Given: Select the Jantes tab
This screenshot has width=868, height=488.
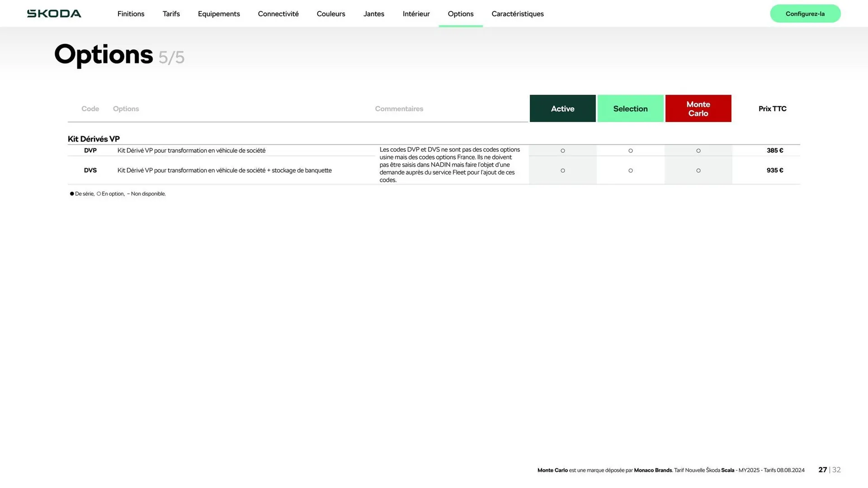Looking at the screenshot, I should coord(373,14).
